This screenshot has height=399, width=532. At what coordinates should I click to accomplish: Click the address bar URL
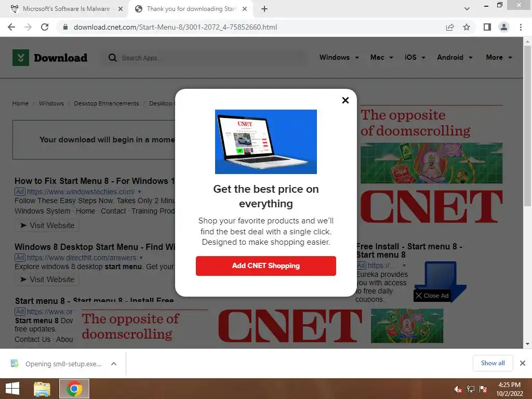click(175, 27)
